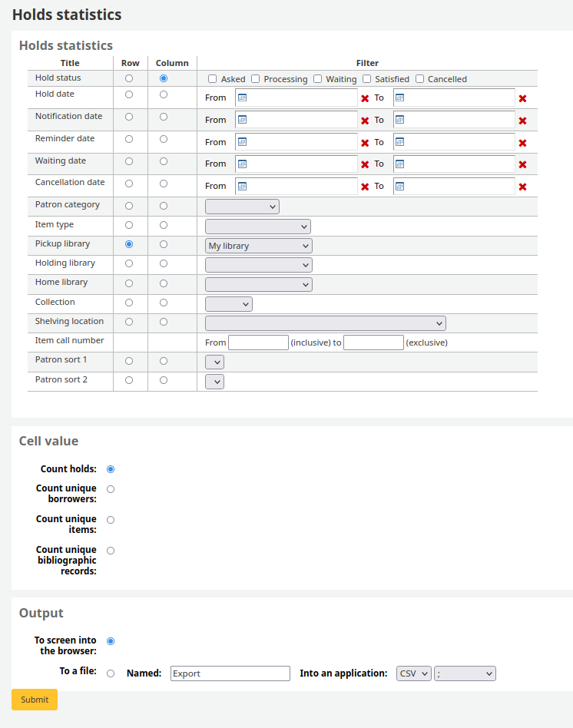Open the CSV application format dropdown
Viewport: 573px width, 728px height.
tap(413, 673)
